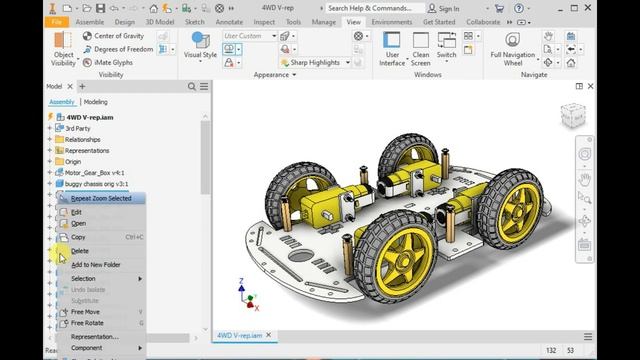The height and width of the screenshot is (360, 640).
Task: Open the Selection submenu
Action: [x=102, y=279]
